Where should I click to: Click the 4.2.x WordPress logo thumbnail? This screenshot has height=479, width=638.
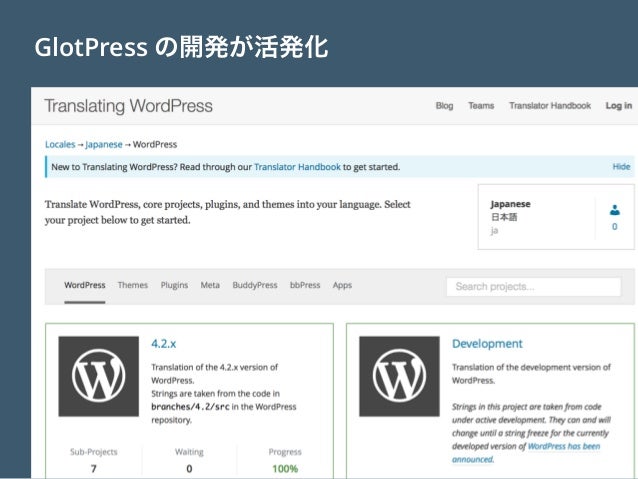coord(98,376)
